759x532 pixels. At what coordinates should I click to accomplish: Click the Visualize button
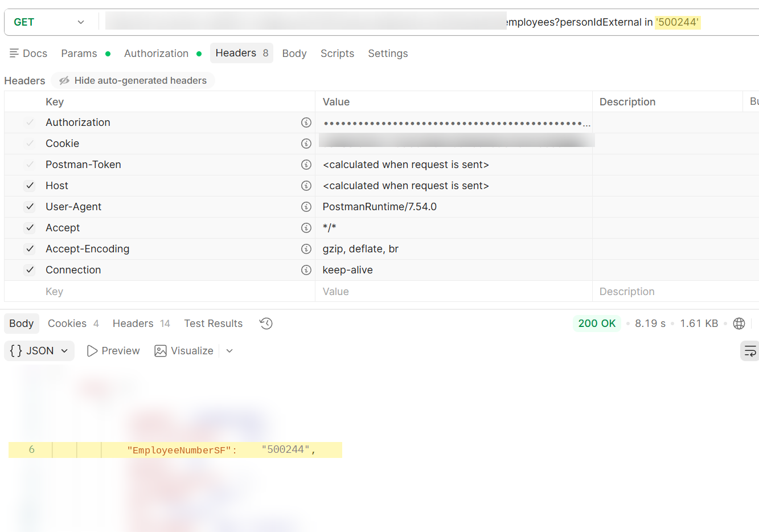184,351
